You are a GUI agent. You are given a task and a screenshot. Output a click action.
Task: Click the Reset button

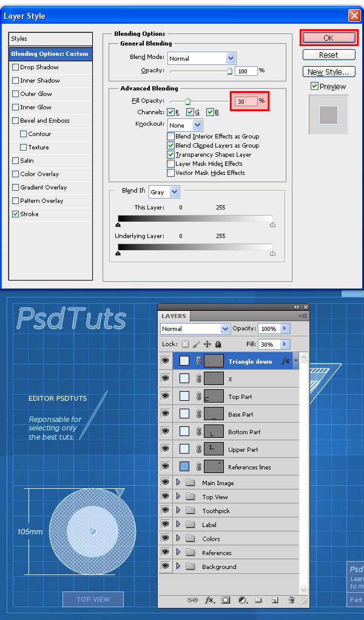coord(329,55)
